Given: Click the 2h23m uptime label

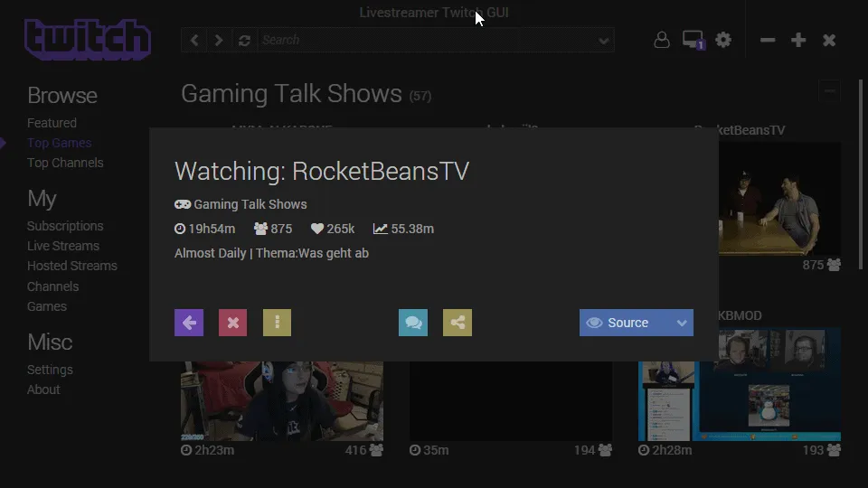Looking at the screenshot, I should 208,450.
